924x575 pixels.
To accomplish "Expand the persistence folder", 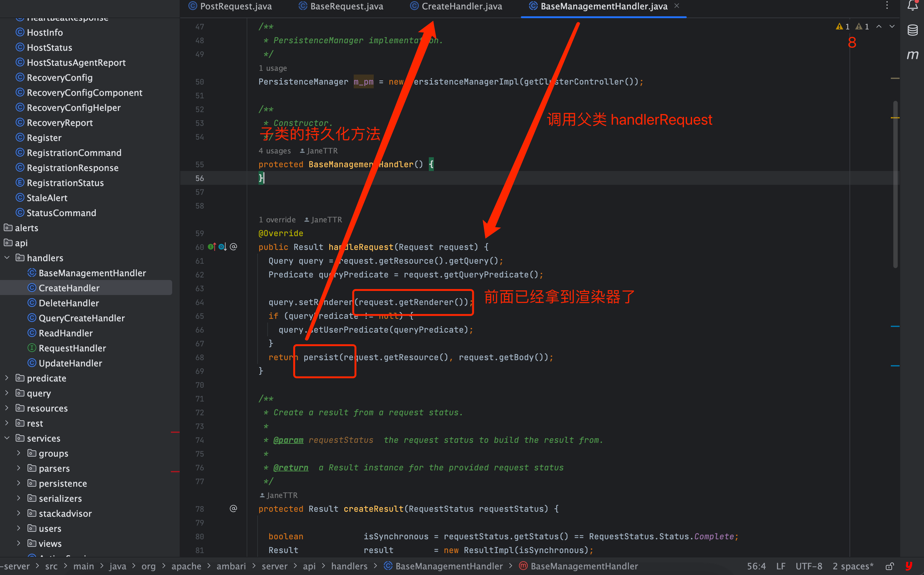I will 19,483.
